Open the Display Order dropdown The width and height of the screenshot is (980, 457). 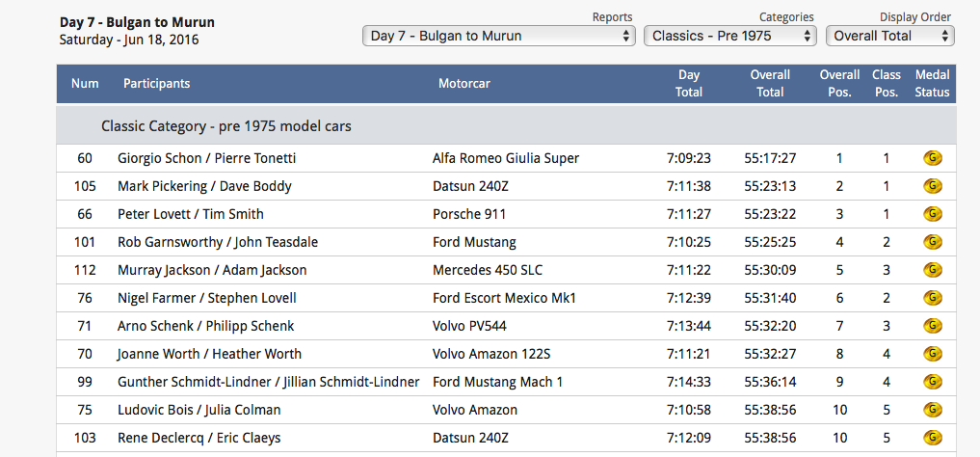(888, 36)
